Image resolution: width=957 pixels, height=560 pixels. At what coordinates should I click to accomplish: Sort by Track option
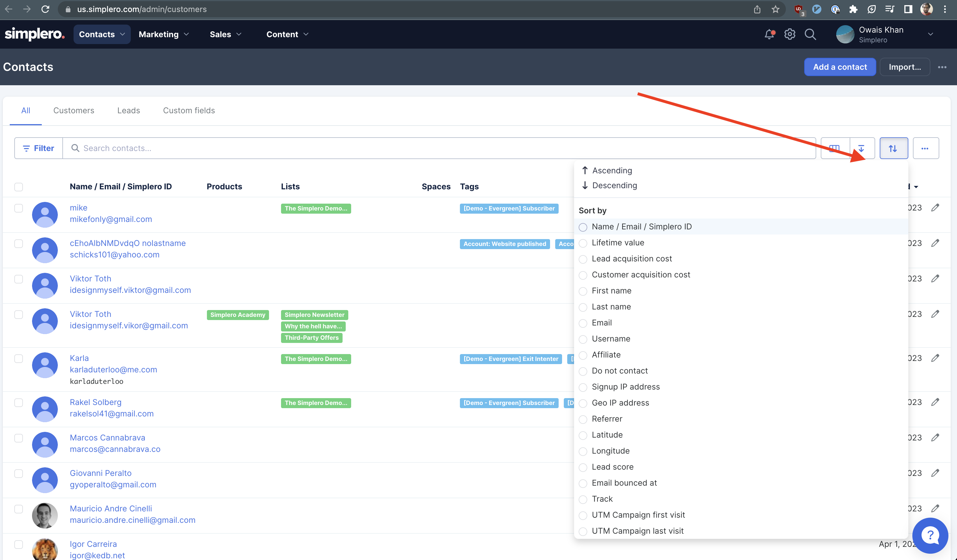coord(596,499)
